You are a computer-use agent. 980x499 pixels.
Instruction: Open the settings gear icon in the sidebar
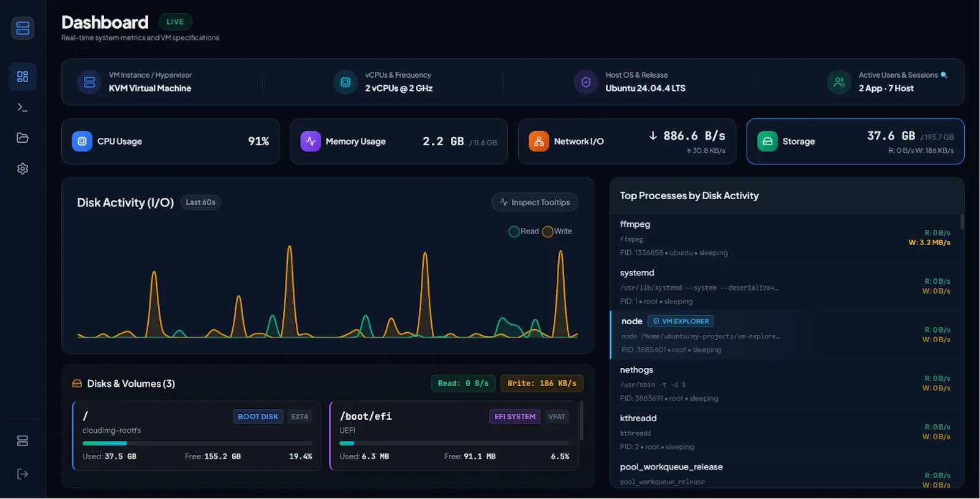pos(23,169)
